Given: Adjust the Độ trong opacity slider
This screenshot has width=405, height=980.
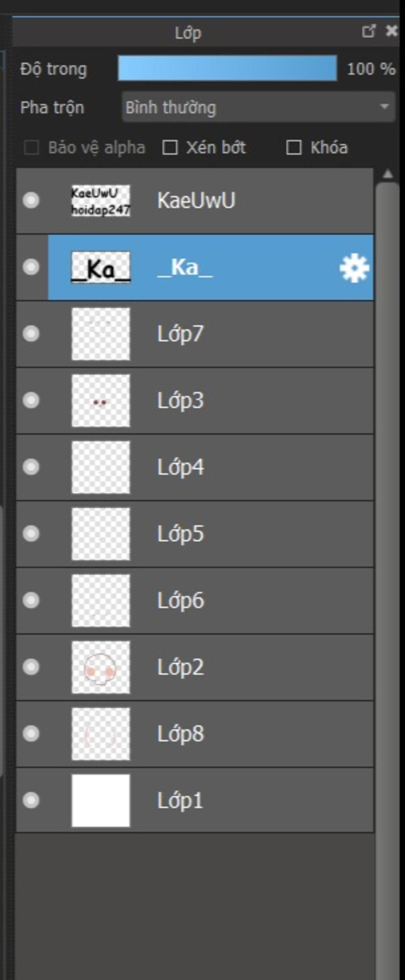Looking at the screenshot, I should click(227, 68).
